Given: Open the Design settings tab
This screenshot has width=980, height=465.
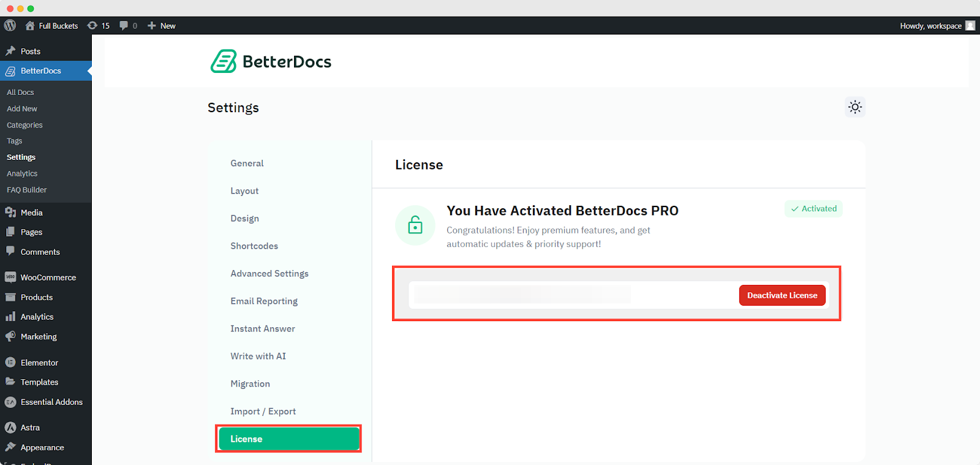Looking at the screenshot, I should coord(244,219).
